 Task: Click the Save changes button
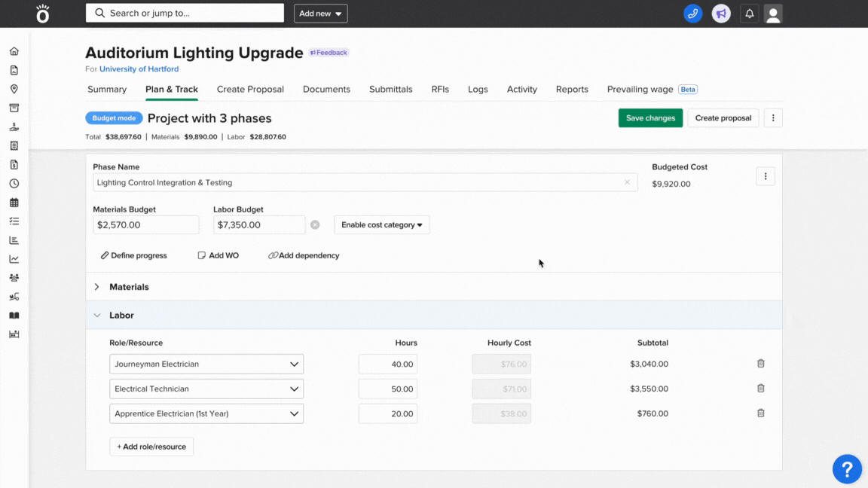coord(650,118)
